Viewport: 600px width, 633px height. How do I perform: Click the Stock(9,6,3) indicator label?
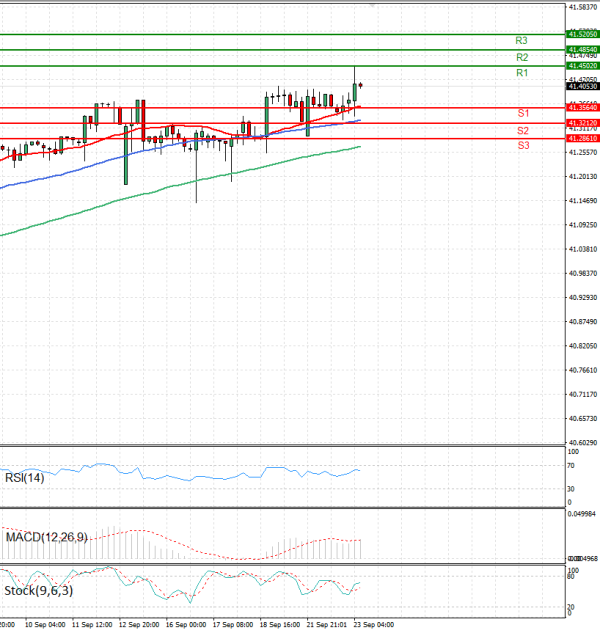coord(39,591)
